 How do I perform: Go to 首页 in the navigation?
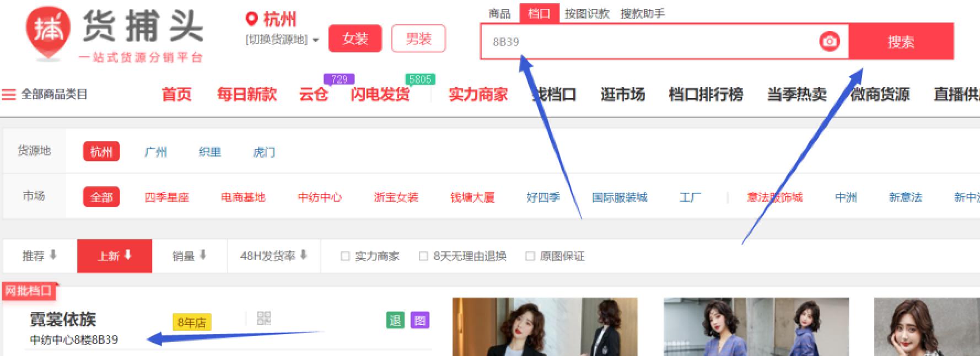pos(176,95)
